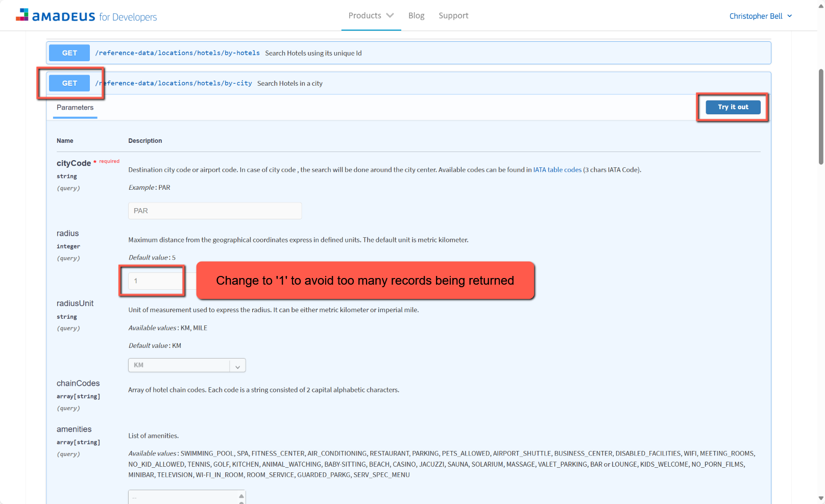Open the Products navigation menu
This screenshot has height=504, width=825.
click(x=371, y=16)
